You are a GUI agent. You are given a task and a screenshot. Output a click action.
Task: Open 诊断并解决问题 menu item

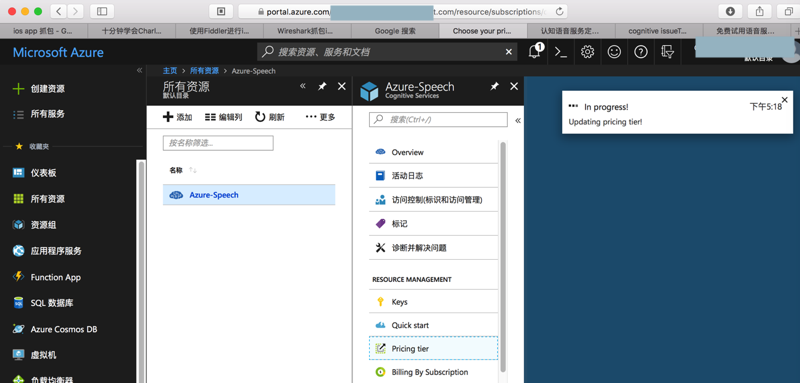(433, 248)
